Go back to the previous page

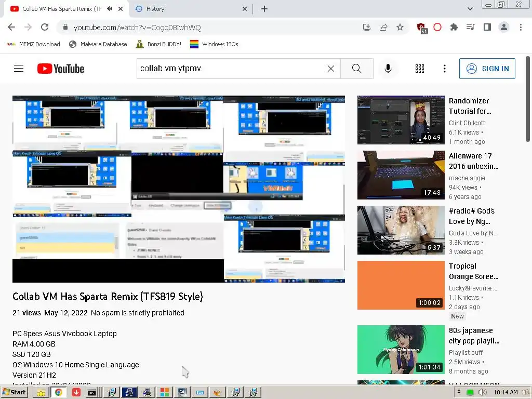(x=11, y=27)
